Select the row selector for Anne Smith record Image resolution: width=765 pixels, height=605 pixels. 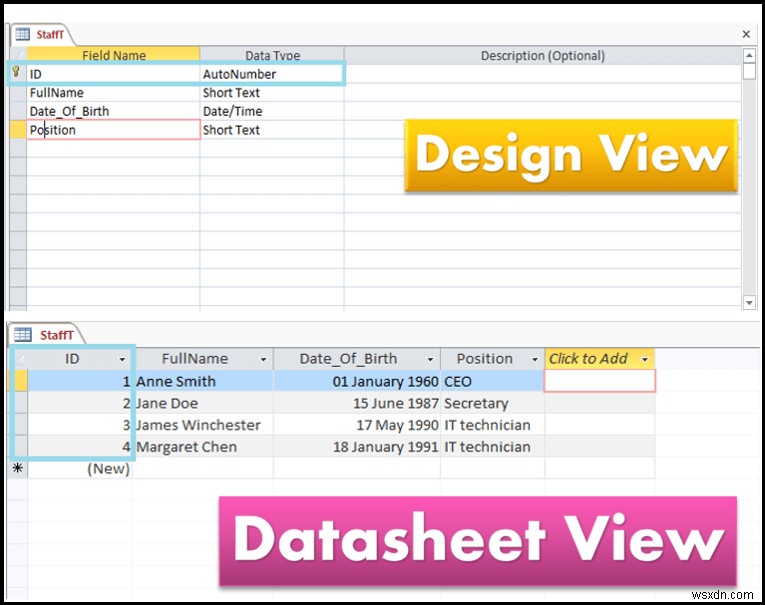20,381
